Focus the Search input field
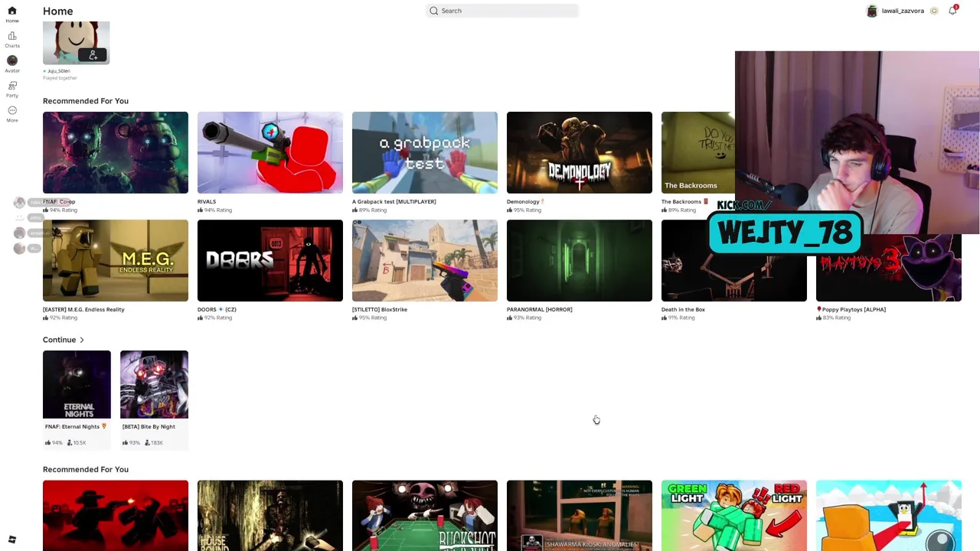Screen dimensions: 980x551 502,11
